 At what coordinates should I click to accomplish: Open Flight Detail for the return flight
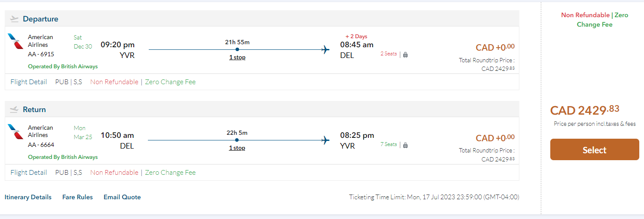click(29, 172)
